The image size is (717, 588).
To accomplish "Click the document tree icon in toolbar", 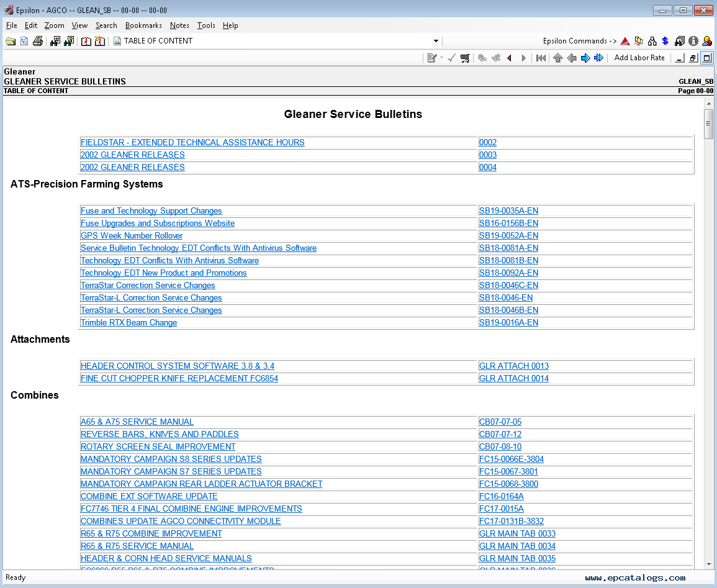I will tap(24, 41).
